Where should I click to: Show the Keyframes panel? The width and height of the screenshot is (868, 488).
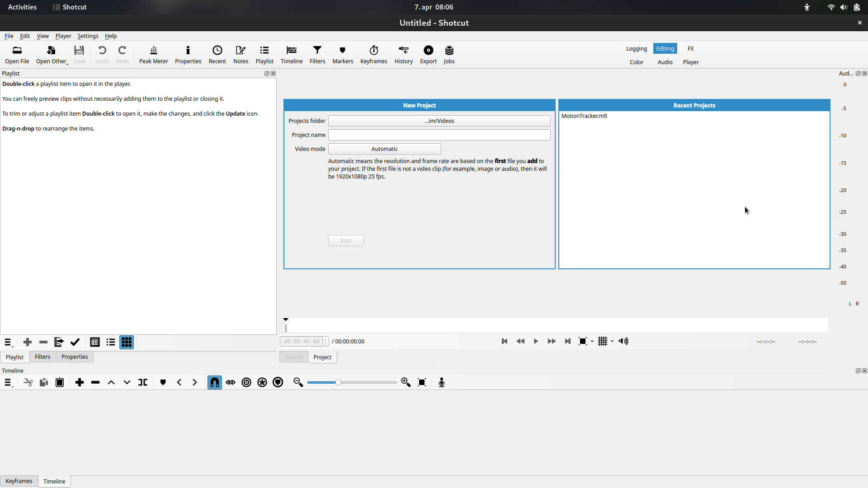[373, 54]
